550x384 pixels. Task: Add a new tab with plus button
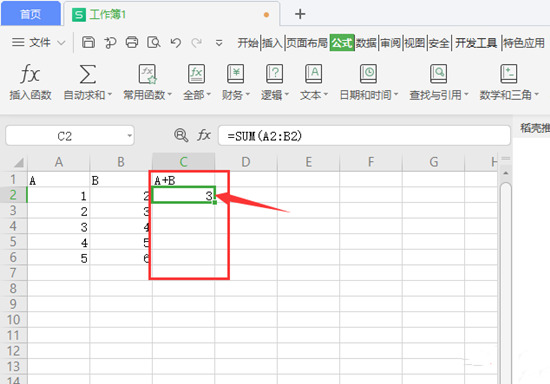click(300, 14)
